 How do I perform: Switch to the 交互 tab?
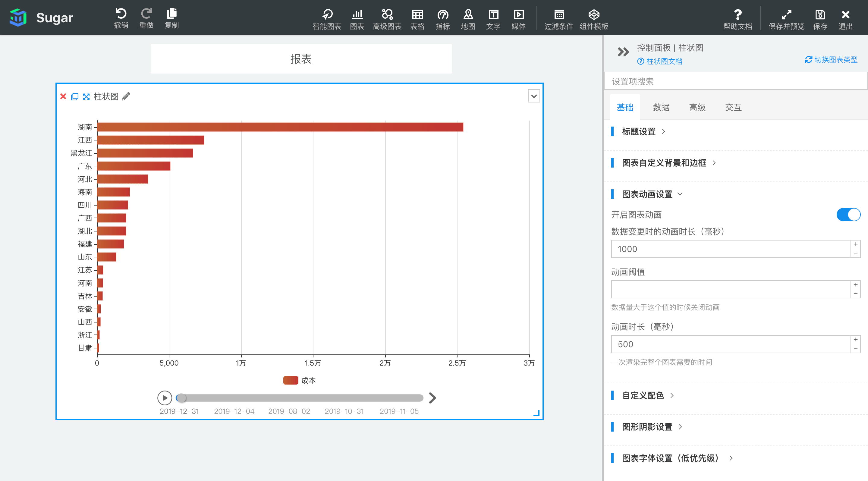point(733,108)
